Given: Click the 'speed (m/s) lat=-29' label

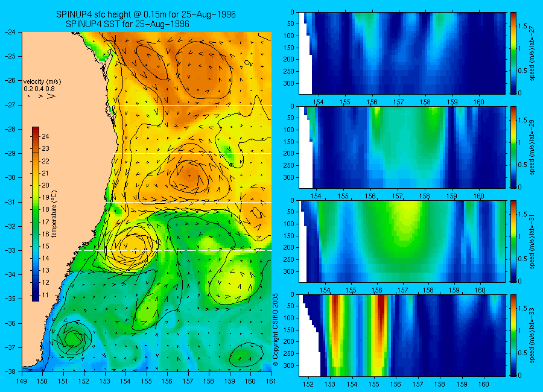Looking at the screenshot, I should [532, 147].
